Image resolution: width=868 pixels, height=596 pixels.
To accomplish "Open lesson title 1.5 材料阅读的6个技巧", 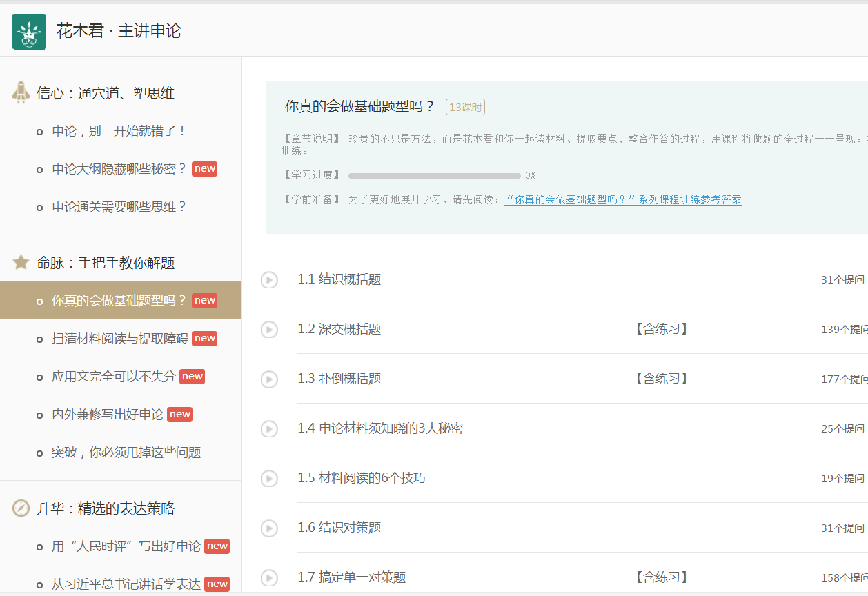I will 362,478.
